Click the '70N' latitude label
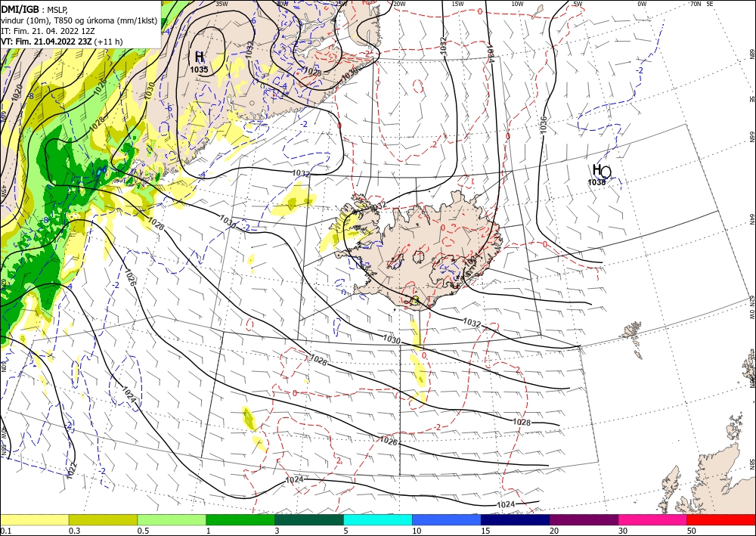Screen dimensions: 756x536 (x=696, y=4)
